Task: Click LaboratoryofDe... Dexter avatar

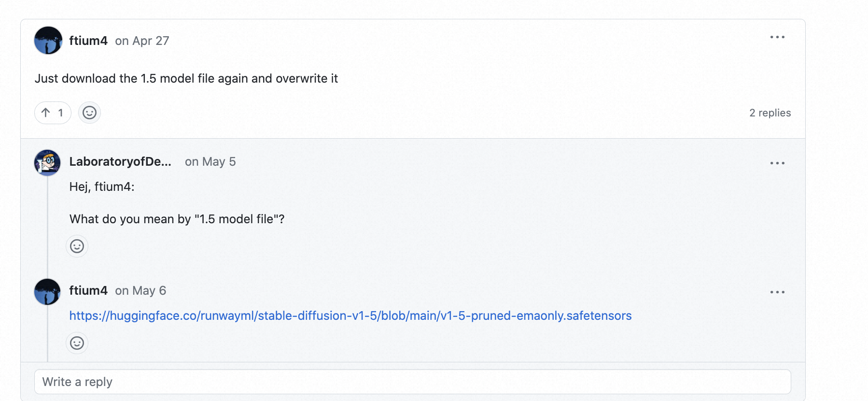Action: click(47, 163)
